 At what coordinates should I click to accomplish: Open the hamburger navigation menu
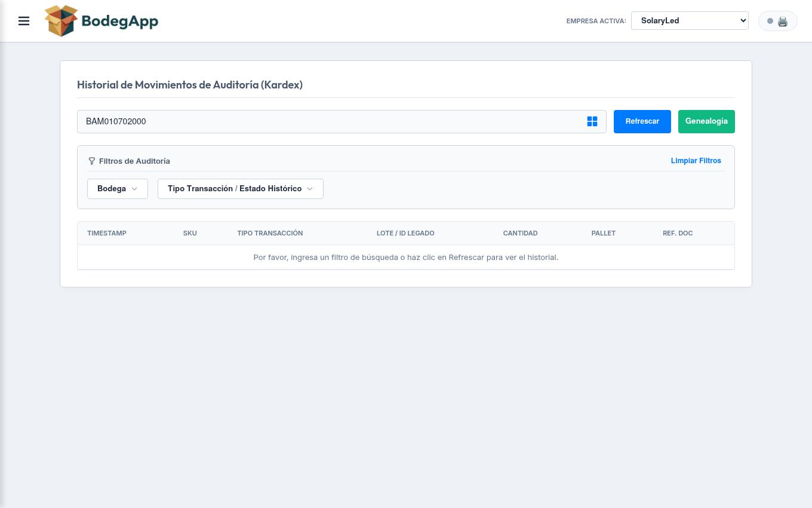[x=24, y=21]
